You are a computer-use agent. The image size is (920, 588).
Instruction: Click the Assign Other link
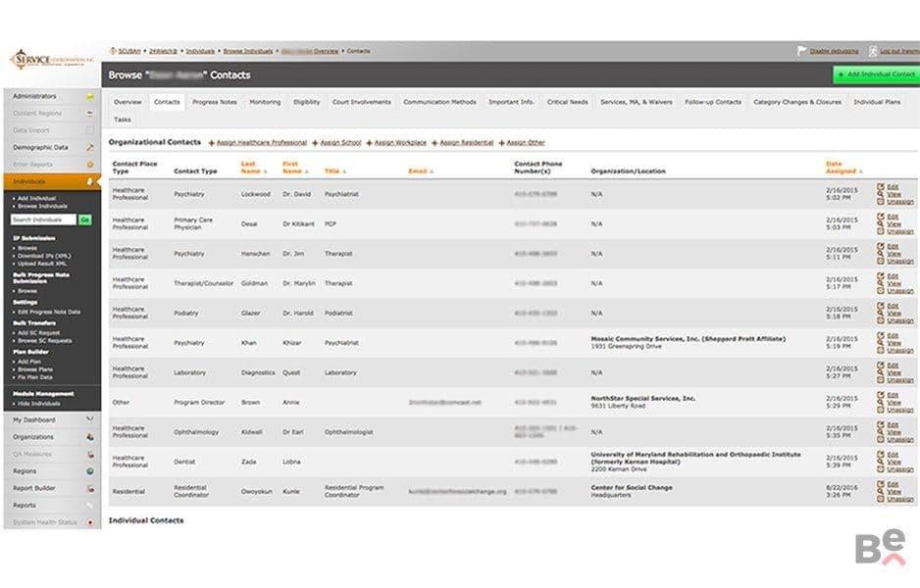click(526, 143)
